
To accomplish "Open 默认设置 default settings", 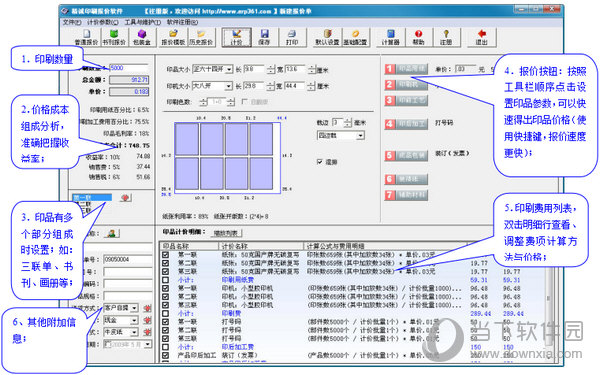I will (327, 38).
